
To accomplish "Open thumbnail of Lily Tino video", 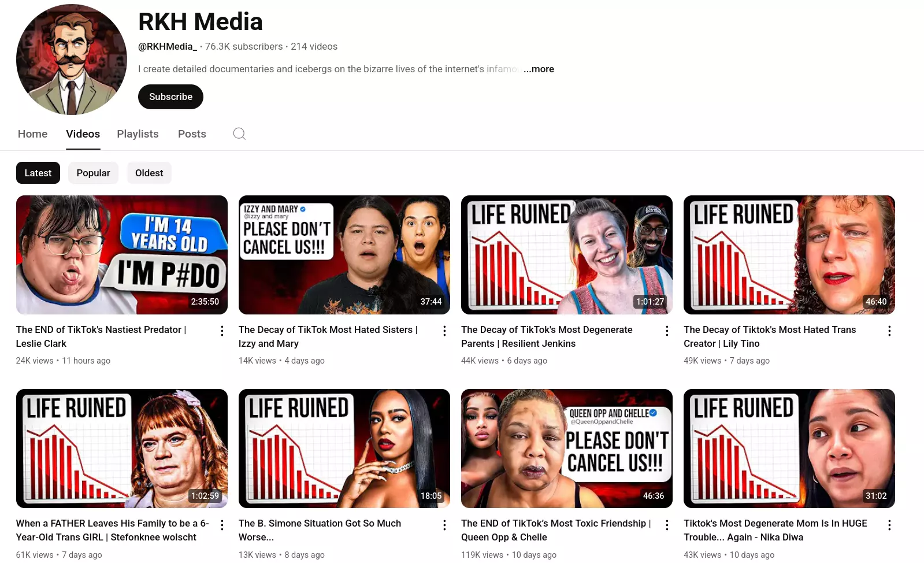I will click(789, 255).
